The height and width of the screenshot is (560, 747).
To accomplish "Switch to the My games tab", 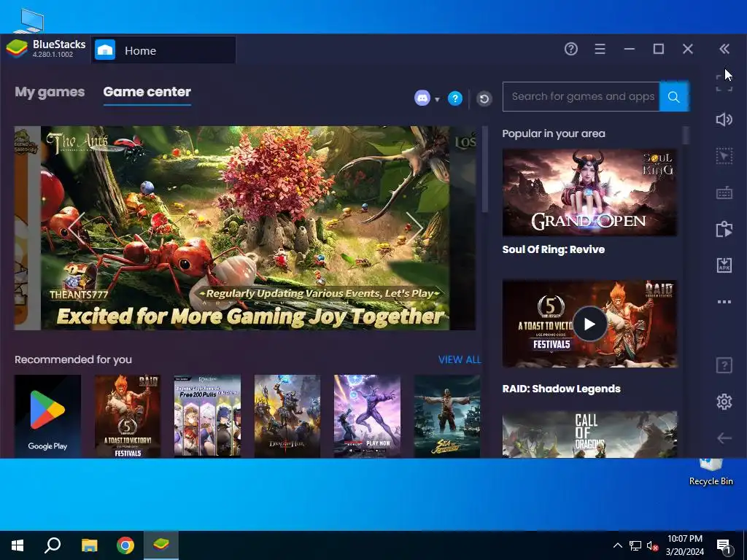I will pyautogui.click(x=50, y=92).
